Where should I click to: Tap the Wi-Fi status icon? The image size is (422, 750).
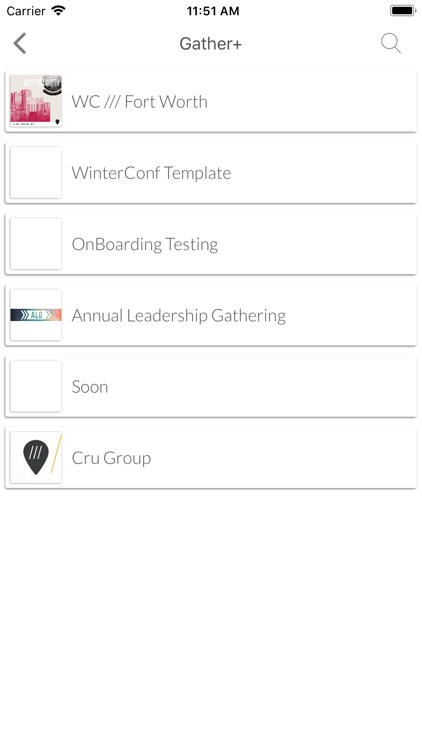coord(58,11)
